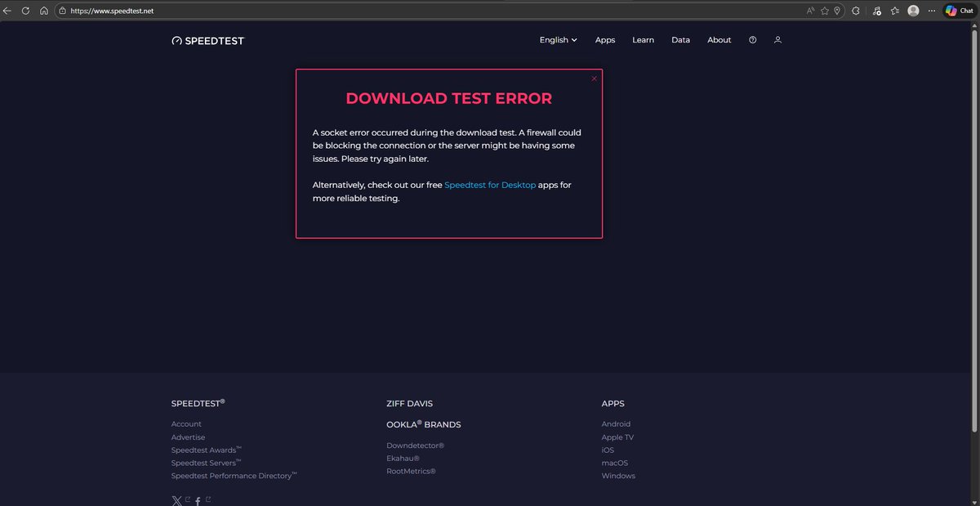980x506 pixels.
Task: Open the Apps menu item
Action: (605, 40)
